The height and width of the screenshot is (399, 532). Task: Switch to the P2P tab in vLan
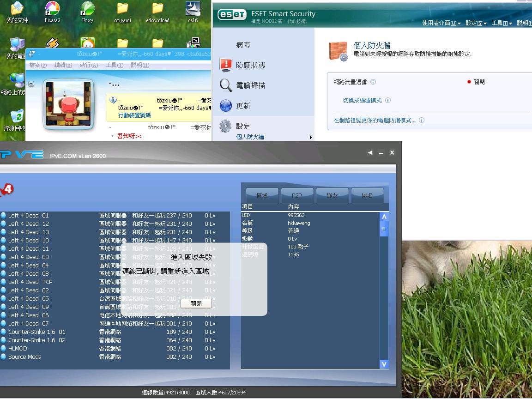coord(297,195)
